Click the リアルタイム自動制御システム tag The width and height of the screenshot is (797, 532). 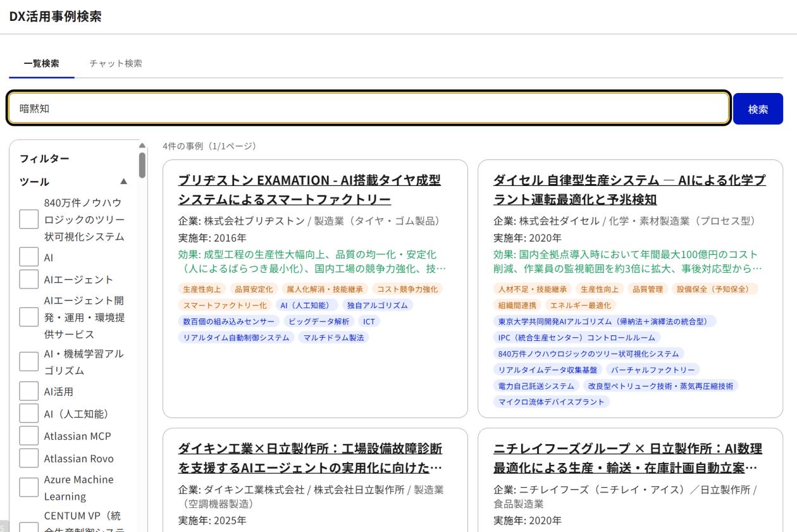click(x=237, y=338)
